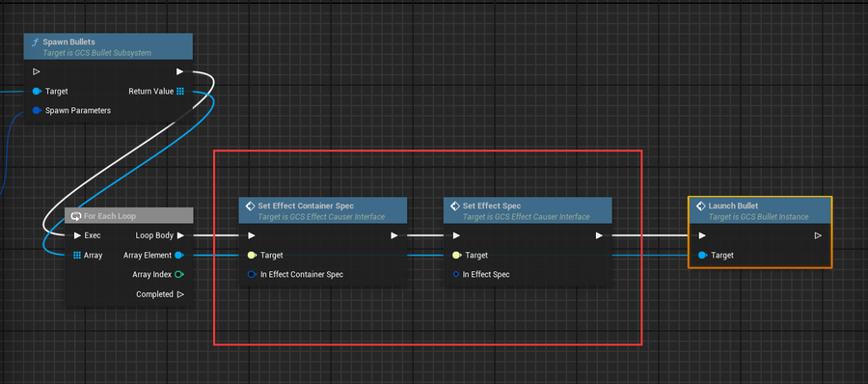
Task: Click input exec pin of Set Effect Spec
Action: click(x=456, y=235)
